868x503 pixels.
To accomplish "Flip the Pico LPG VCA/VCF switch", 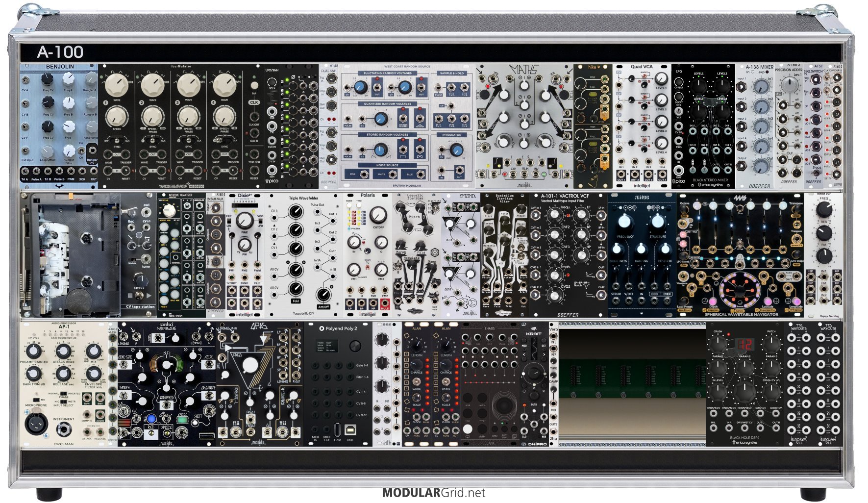I will point(679,111).
